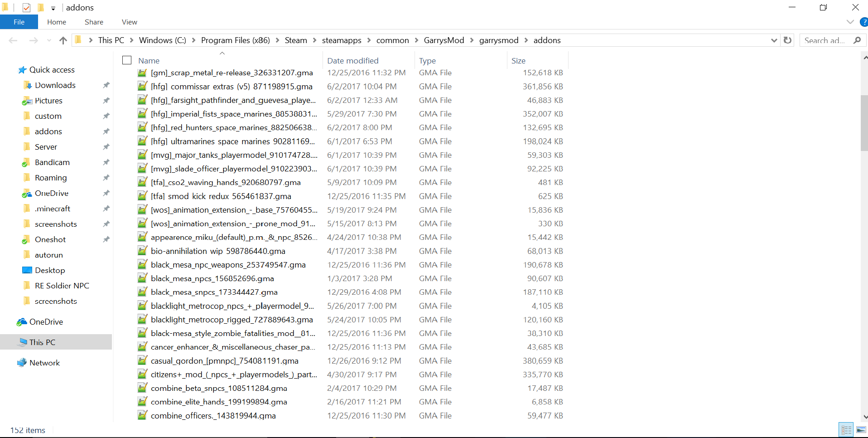Screen dimensions: 868x438
Task: Click the vertical scrollbar thumb
Action: click(x=864, y=123)
